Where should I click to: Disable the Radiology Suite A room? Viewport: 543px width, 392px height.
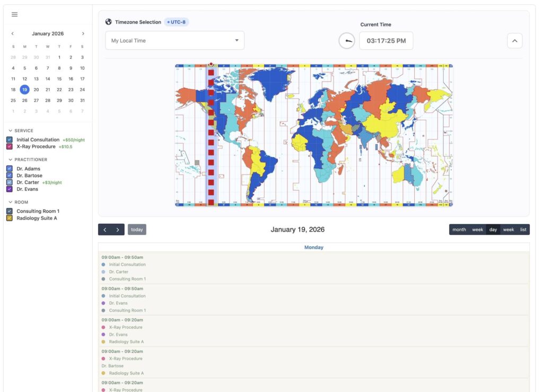coord(10,218)
